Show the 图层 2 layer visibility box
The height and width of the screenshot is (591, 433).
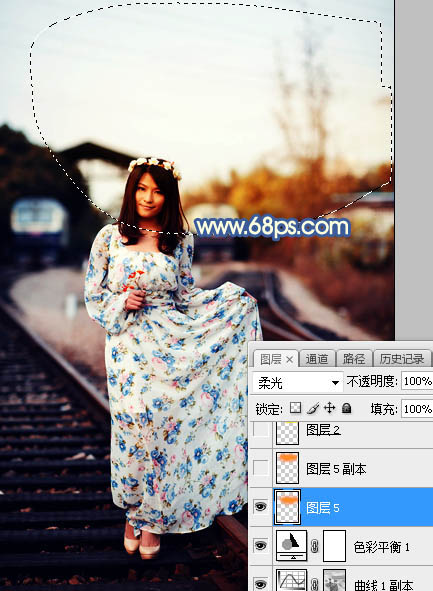pyautogui.click(x=260, y=429)
